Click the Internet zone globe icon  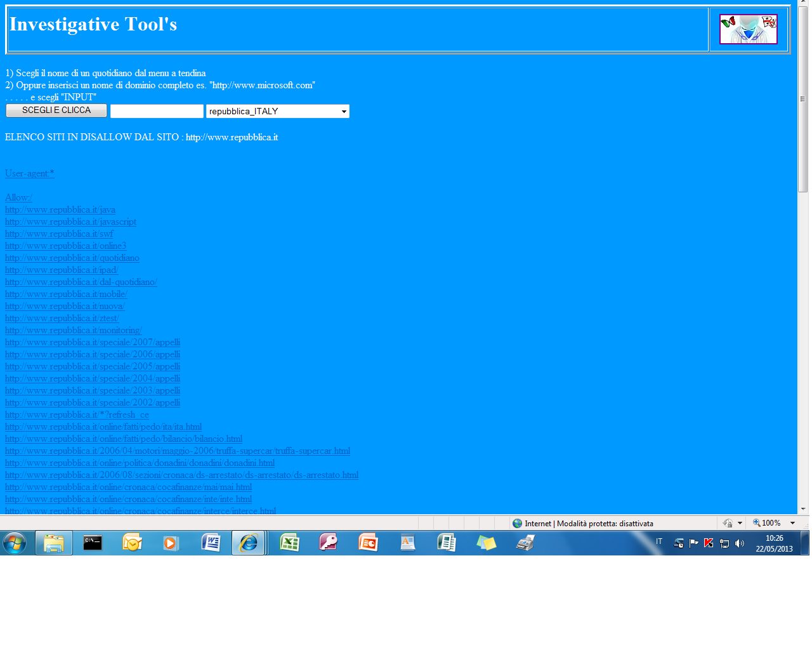pos(518,524)
